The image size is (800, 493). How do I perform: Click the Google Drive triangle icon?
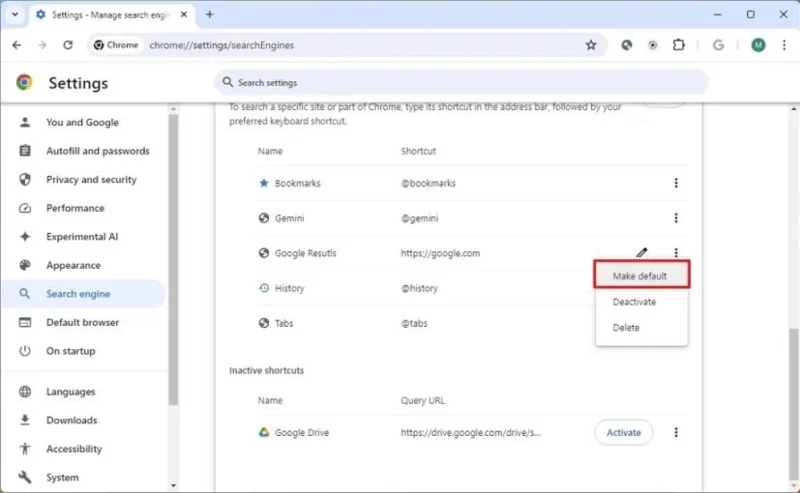[264, 432]
